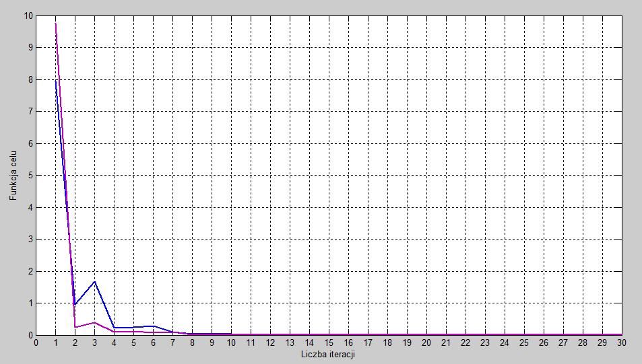Pick the tick label 25 below the plot

(x=524, y=343)
